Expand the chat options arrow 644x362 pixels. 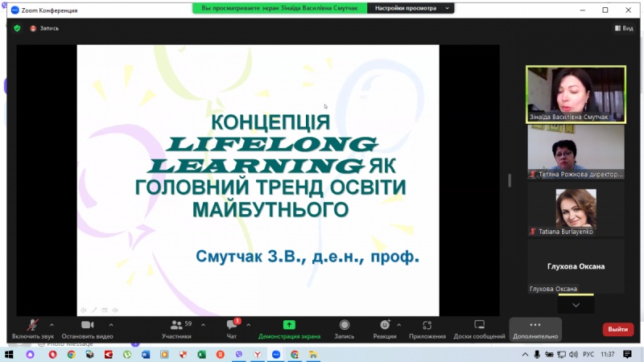249,325
